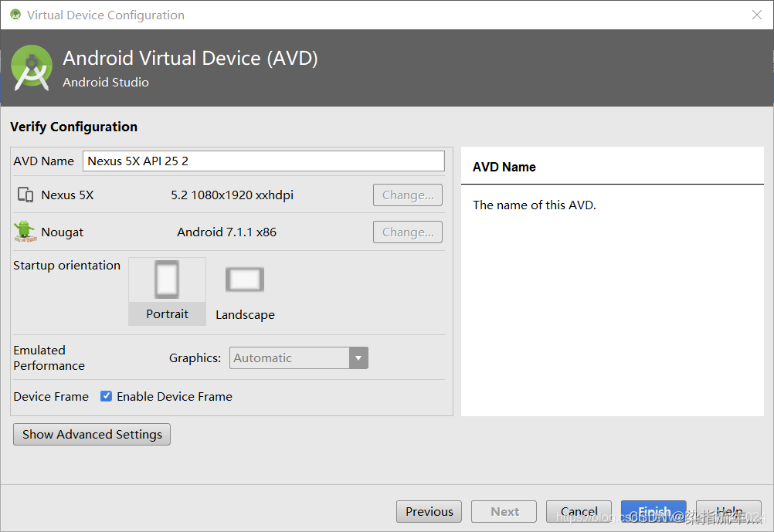This screenshot has height=532, width=774.
Task: Select Landscape startup orientation
Action: coord(245,292)
